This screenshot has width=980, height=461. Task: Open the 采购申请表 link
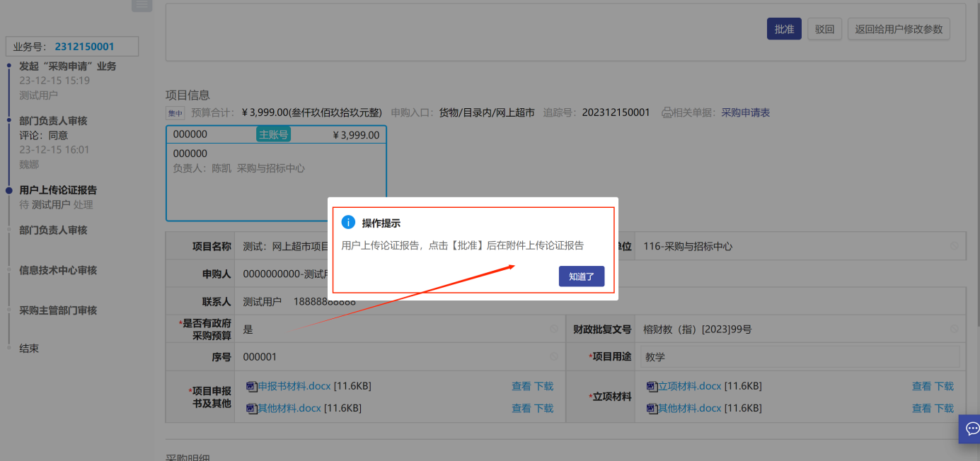coord(745,112)
